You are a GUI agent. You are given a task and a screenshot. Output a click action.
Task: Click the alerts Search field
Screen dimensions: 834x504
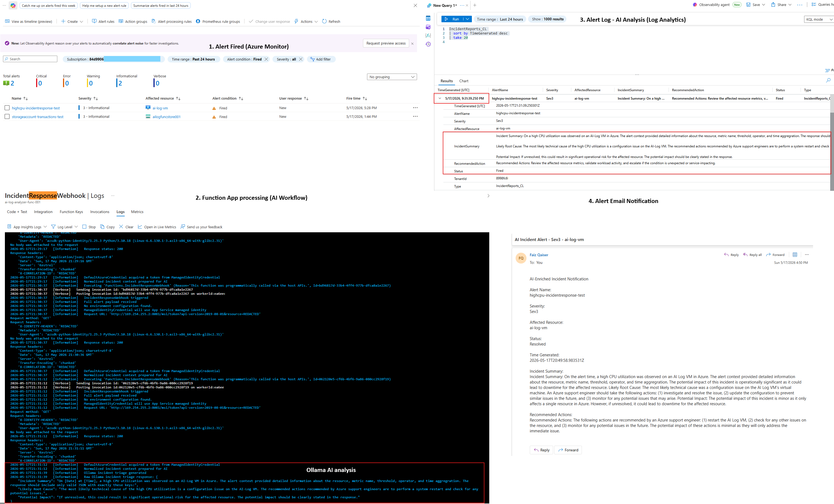pos(30,59)
